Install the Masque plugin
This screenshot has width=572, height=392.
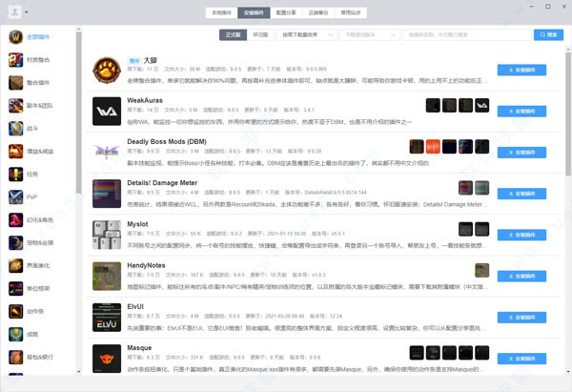point(521,359)
